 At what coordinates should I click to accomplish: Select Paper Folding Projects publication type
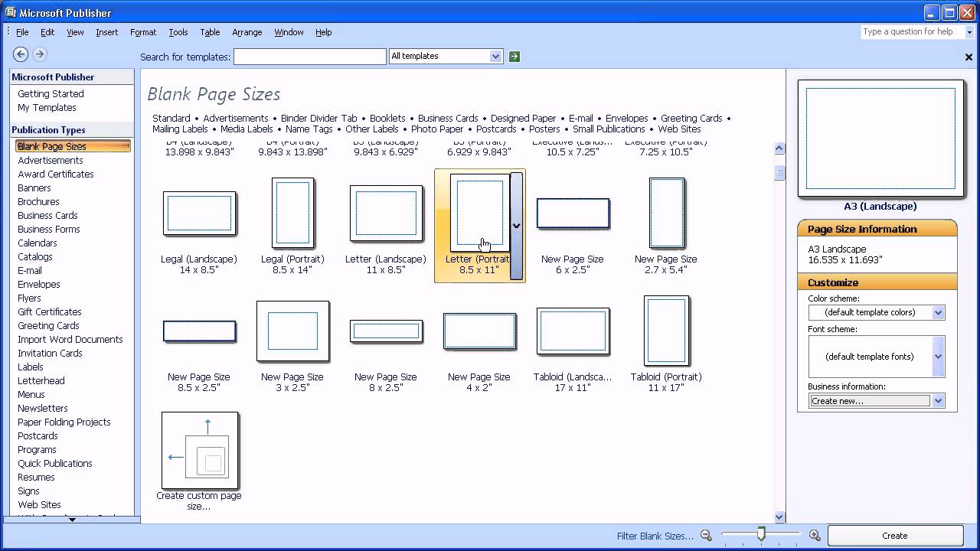click(64, 422)
